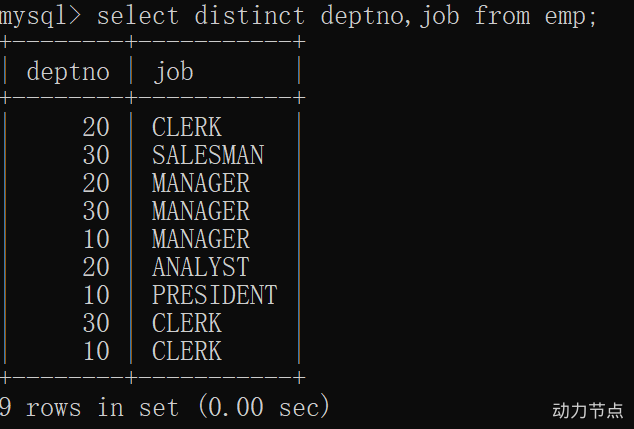Viewport: 634px width, 429px height.
Task: Click CLERK in the deptno 30 row
Action: coord(187,323)
